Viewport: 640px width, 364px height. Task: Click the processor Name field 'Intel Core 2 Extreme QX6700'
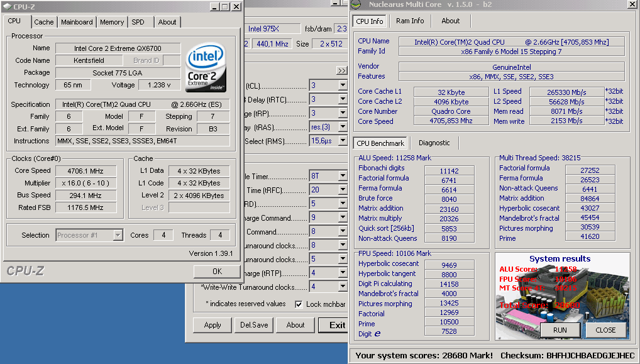[x=118, y=48]
